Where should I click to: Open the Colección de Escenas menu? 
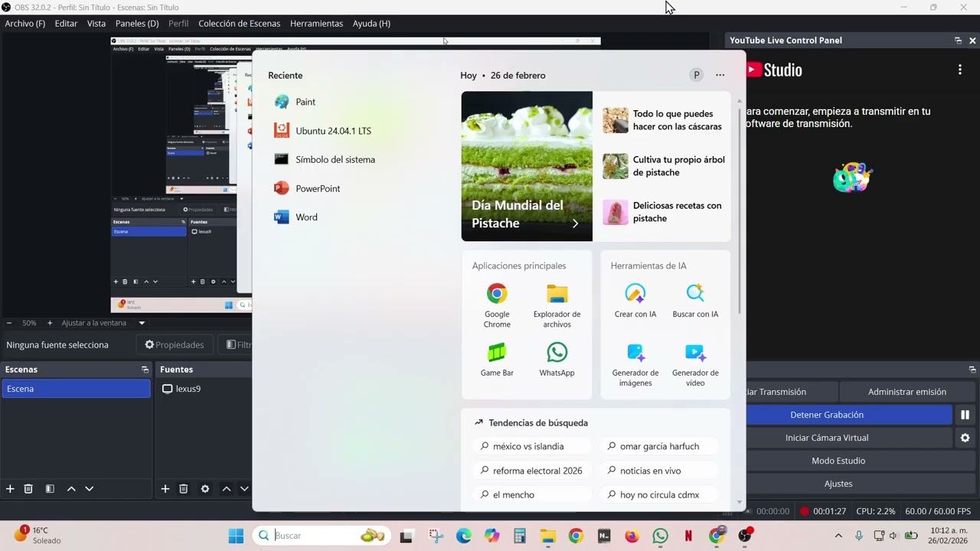point(239,24)
